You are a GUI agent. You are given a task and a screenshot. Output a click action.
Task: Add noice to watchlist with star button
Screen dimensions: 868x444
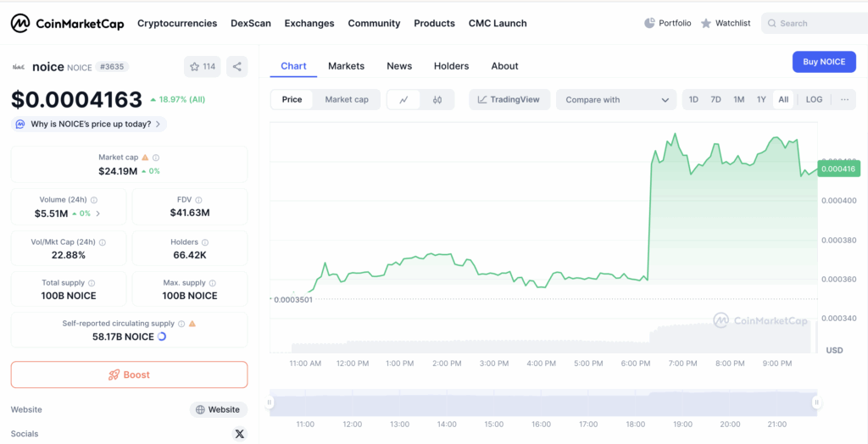(x=202, y=66)
